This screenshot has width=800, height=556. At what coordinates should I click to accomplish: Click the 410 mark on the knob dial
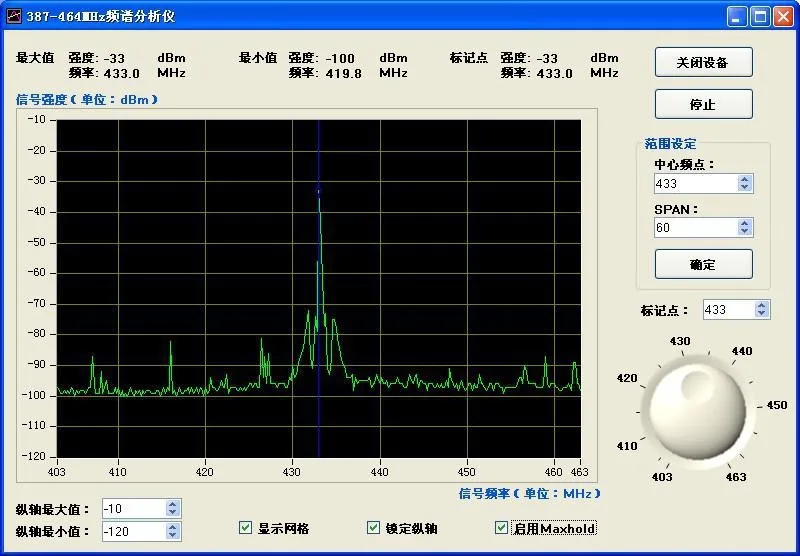click(627, 446)
